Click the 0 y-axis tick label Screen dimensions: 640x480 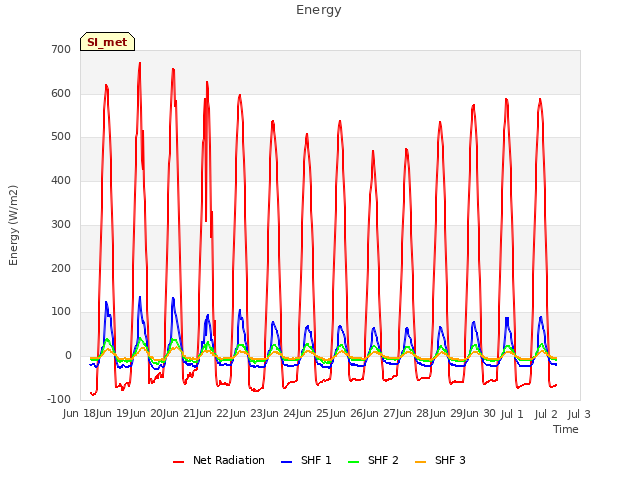click(68, 356)
